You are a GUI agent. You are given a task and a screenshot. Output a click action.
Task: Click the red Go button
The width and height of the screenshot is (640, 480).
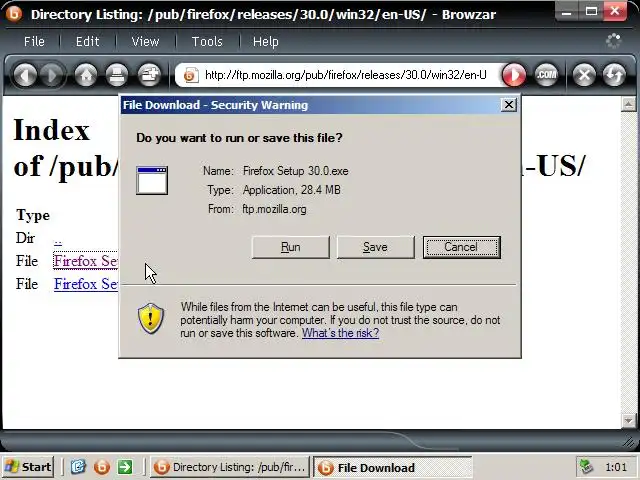click(x=513, y=76)
